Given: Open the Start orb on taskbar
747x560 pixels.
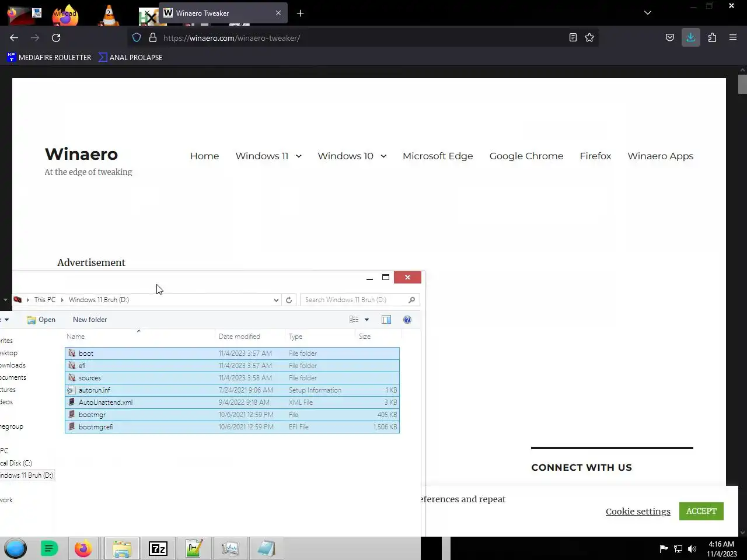Looking at the screenshot, I should click(15, 548).
